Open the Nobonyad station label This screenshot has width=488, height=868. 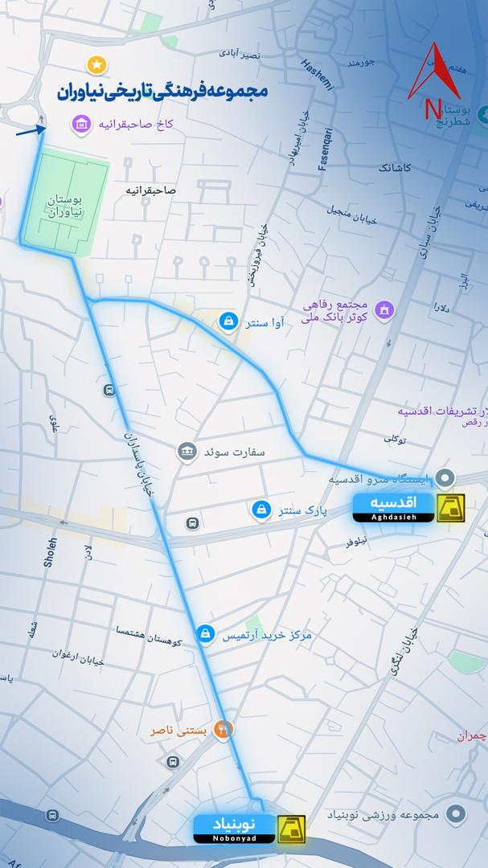[x=234, y=829]
